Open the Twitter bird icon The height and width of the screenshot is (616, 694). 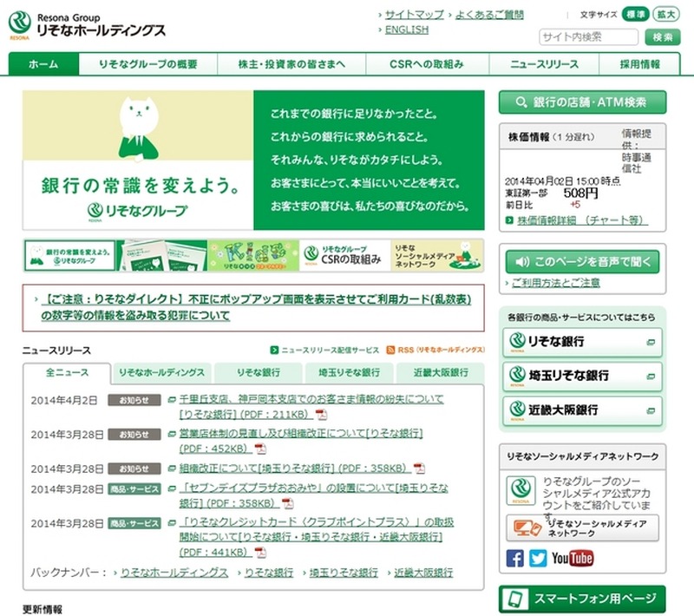[x=538, y=558]
